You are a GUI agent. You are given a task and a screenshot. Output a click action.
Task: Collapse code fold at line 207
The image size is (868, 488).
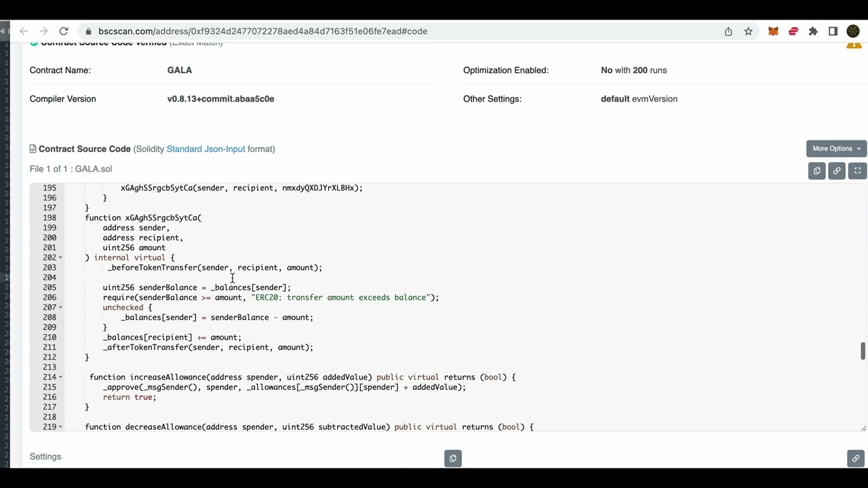tap(60, 308)
